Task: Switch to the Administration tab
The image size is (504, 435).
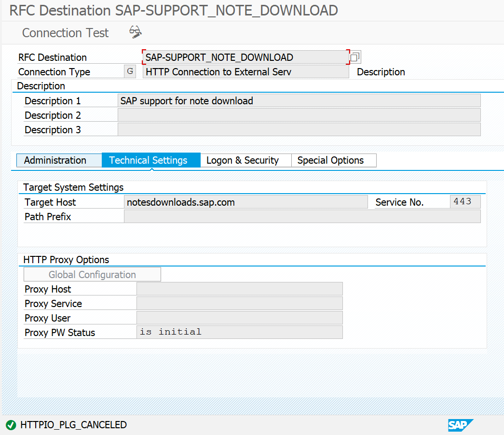Action: click(59, 160)
